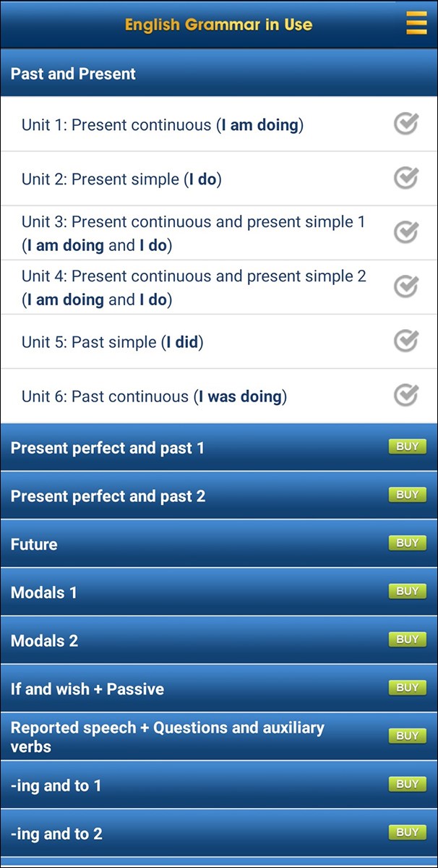438x868 pixels.
Task: Buy the Present perfect and past 2 pack
Action: click(407, 495)
